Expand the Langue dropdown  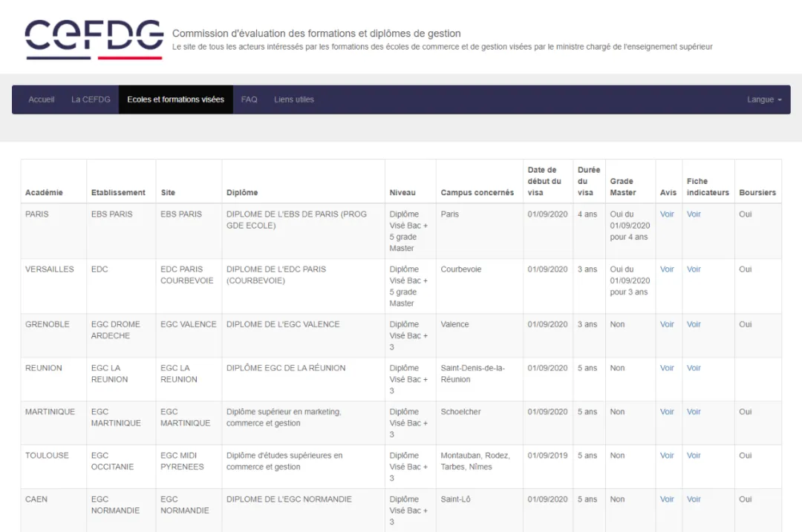764,99
